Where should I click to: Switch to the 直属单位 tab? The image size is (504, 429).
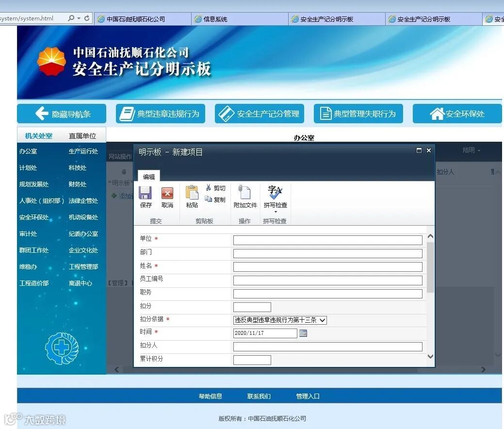pos(82,136)
